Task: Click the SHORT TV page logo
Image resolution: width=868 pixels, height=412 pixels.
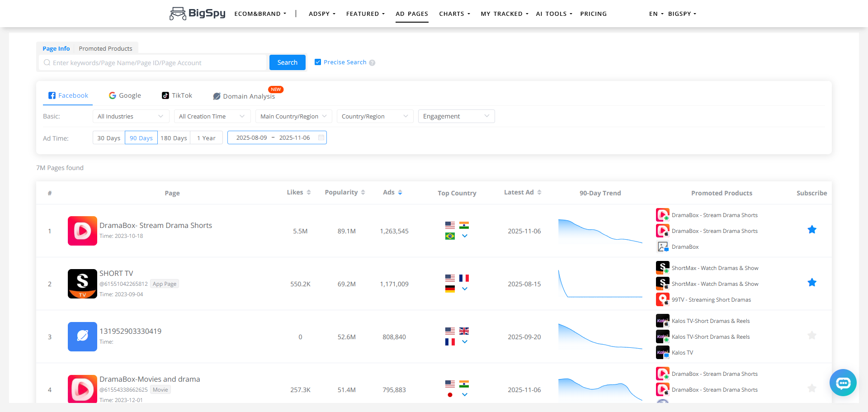Action: (x=82, y=284)
